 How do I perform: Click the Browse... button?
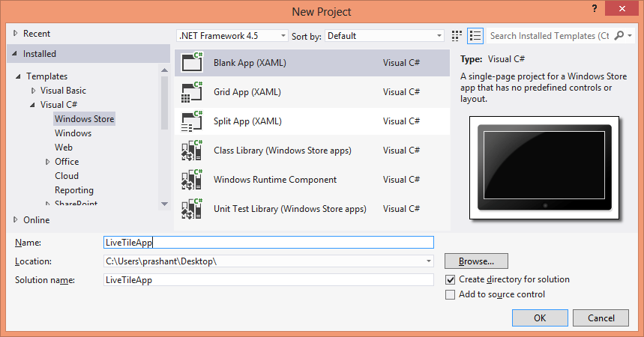click(476, 261)
